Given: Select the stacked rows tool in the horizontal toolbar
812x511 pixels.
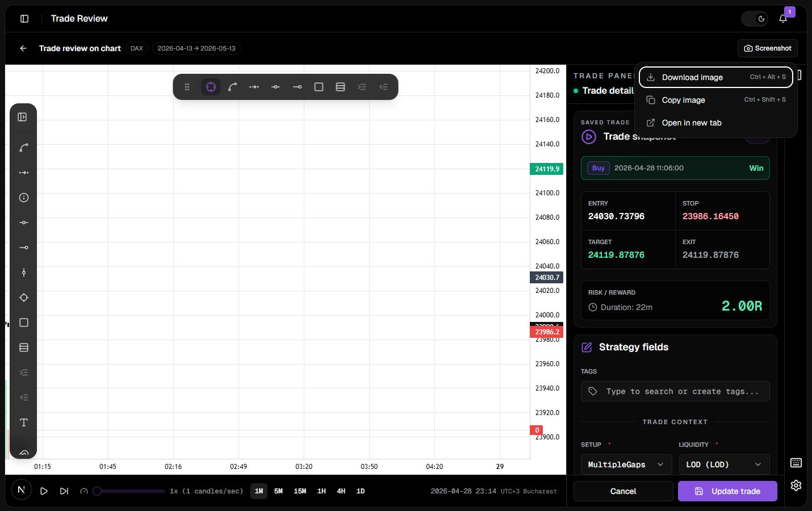Looking at the screenshot, I should tap(340, 87).
